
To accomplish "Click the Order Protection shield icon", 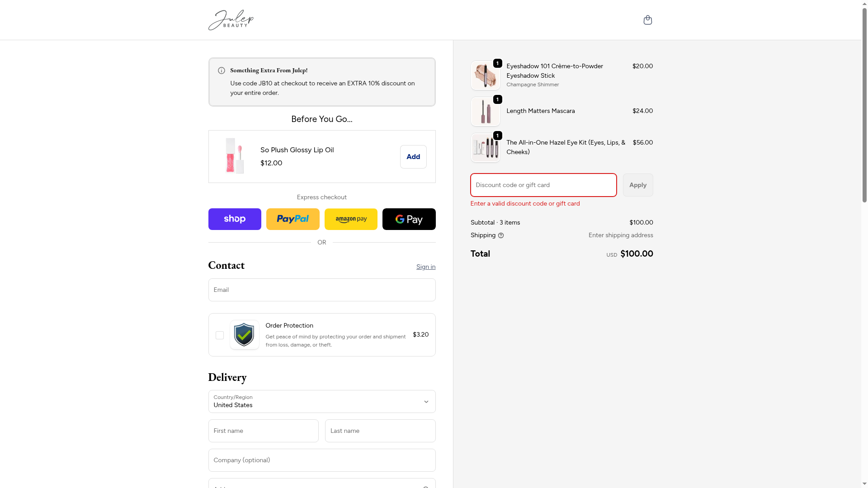I will [244, 335].
